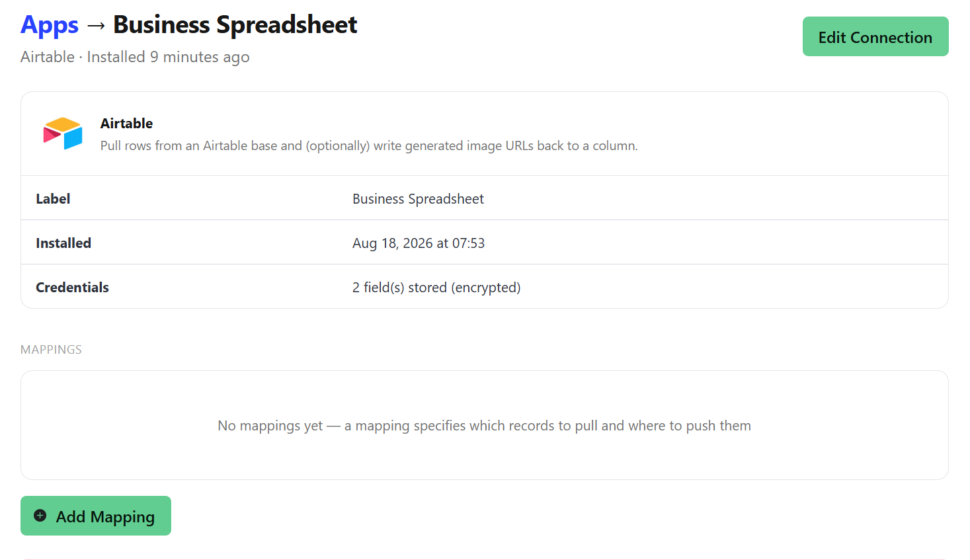
Task: Click the breadcrumb arrow after Apps
Action: coord(96,25)
